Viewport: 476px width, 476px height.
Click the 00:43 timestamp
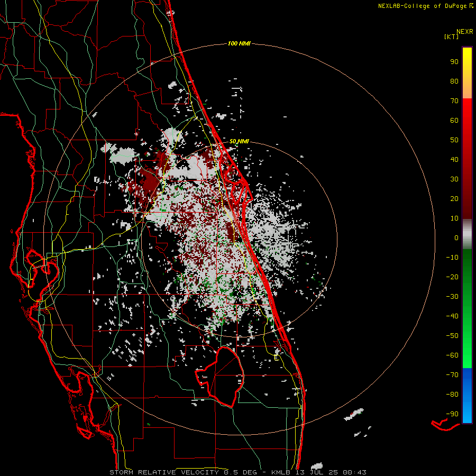(x=354, y=472)
